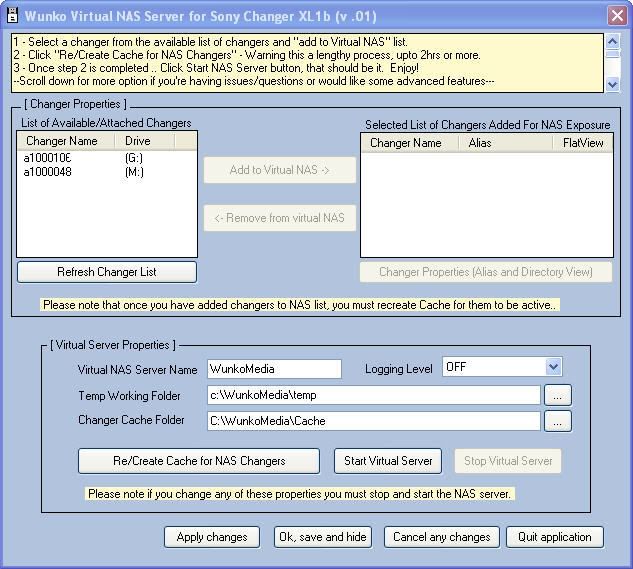Open Changer Properties (Alias and Directory View)
633x569 pixels.
486,272
